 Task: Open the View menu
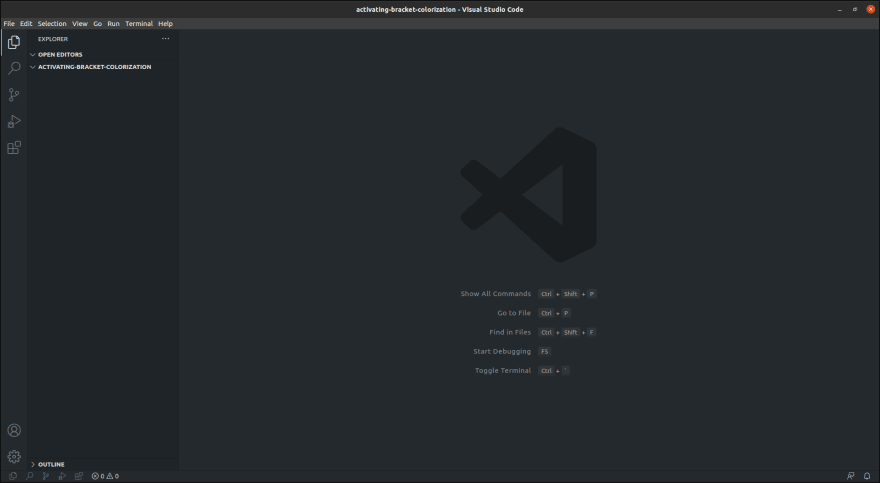point(80,24)
